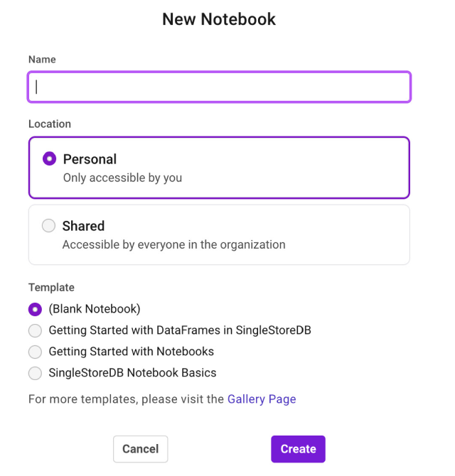Click "Accessible by everyone in the organization" text
The image size is (455, 476).
click(x=173, y=244)
